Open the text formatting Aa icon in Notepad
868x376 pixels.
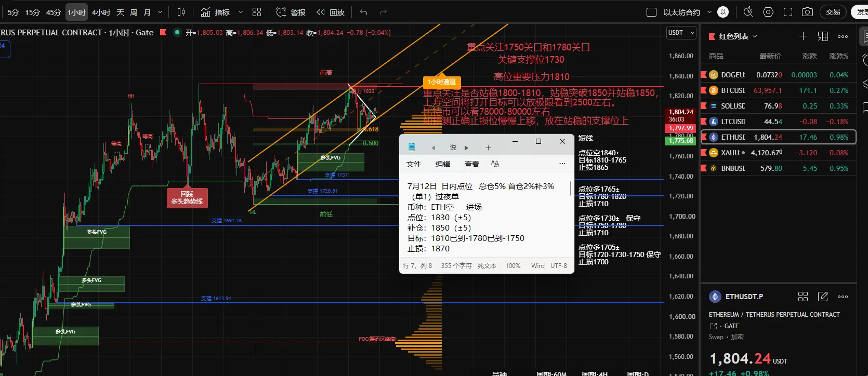pos(495,164)
